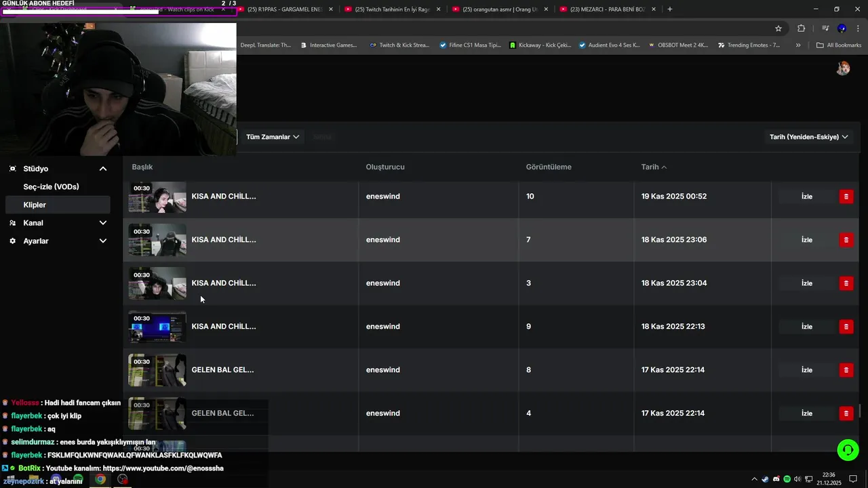The height and width of the screenshot is (488, 868).
Task: Open the green support chat bubble
Action: [x=848, y=449]
